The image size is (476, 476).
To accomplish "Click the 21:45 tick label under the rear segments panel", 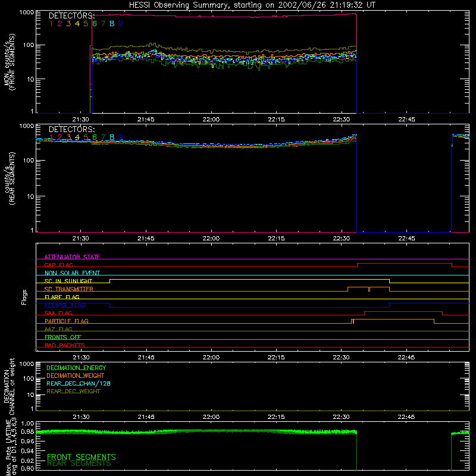I will (x=146, y=239).
